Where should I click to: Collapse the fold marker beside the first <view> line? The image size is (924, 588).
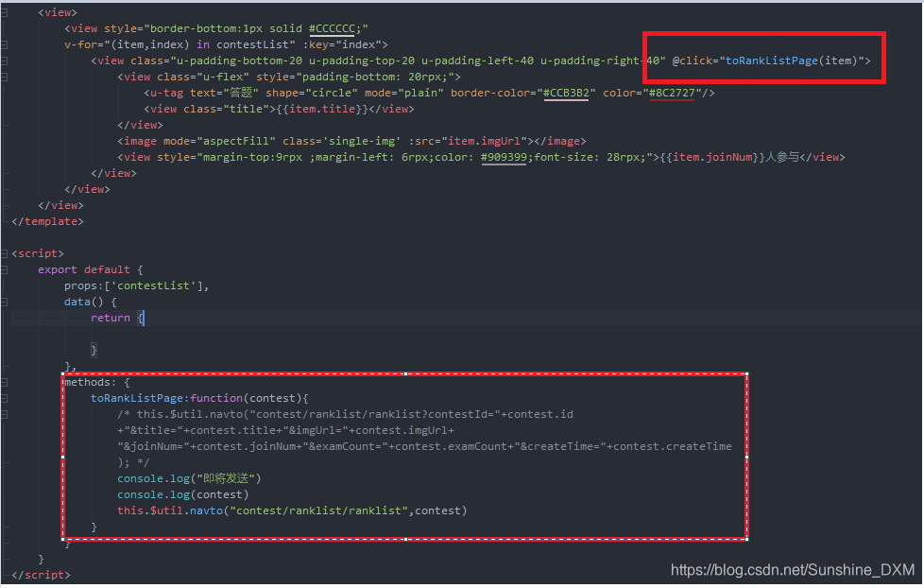4,12
